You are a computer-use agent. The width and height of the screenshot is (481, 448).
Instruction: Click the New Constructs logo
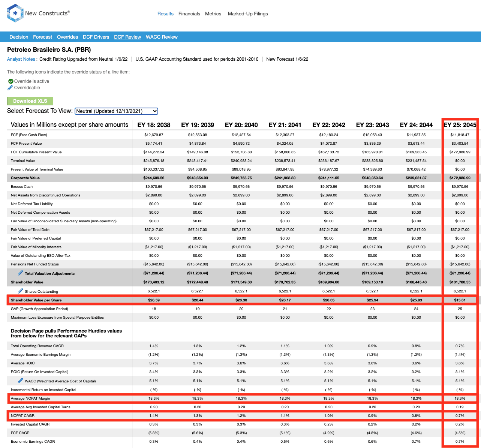(38, 13)
